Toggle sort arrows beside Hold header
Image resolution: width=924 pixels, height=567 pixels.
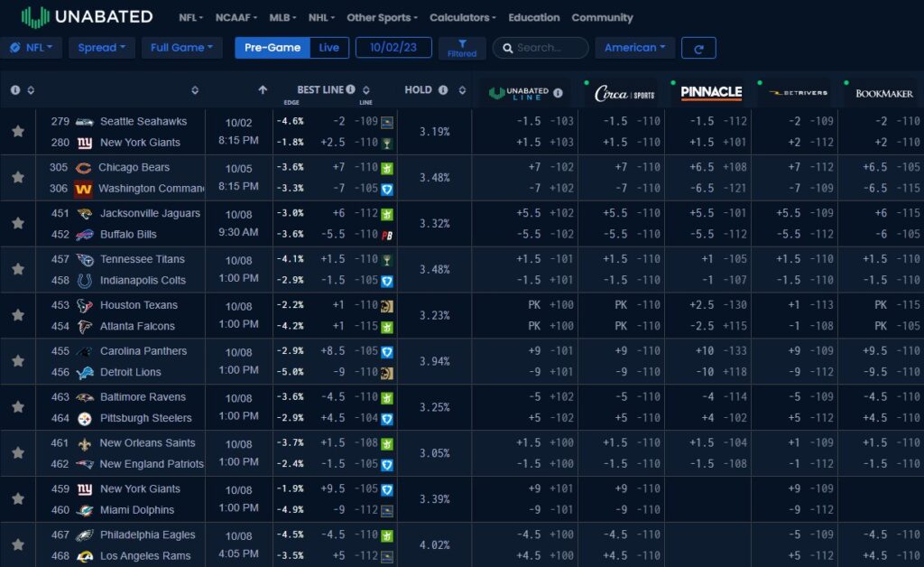pos(462,90)
